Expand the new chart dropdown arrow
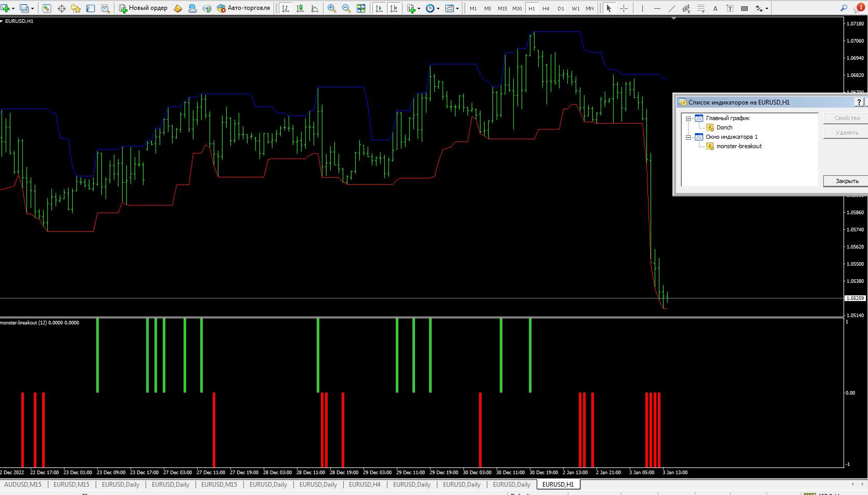 pos(13,8)
